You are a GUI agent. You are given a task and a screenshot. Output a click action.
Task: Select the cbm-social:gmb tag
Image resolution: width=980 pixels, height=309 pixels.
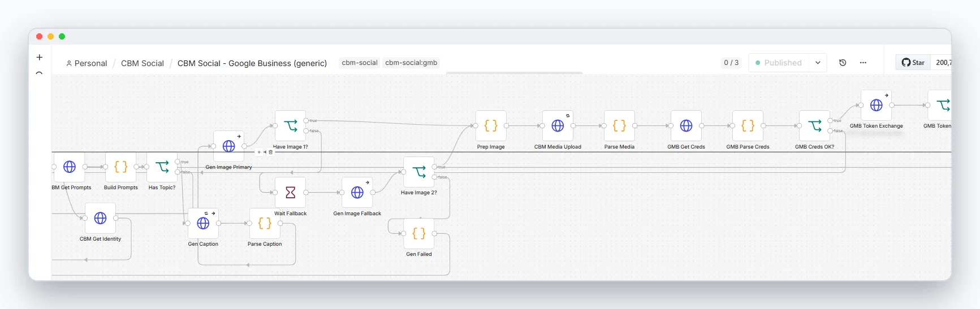411,63
